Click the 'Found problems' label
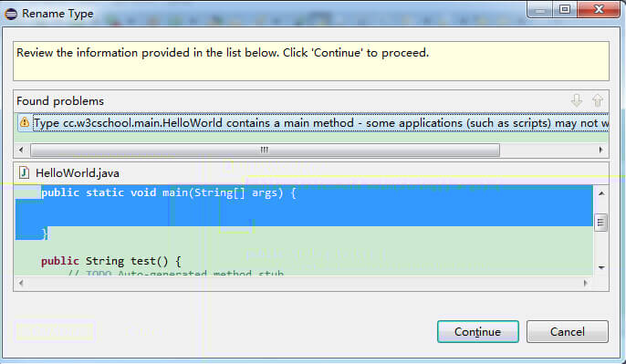The height and width of the screenshot is (364, 626). 60,101
